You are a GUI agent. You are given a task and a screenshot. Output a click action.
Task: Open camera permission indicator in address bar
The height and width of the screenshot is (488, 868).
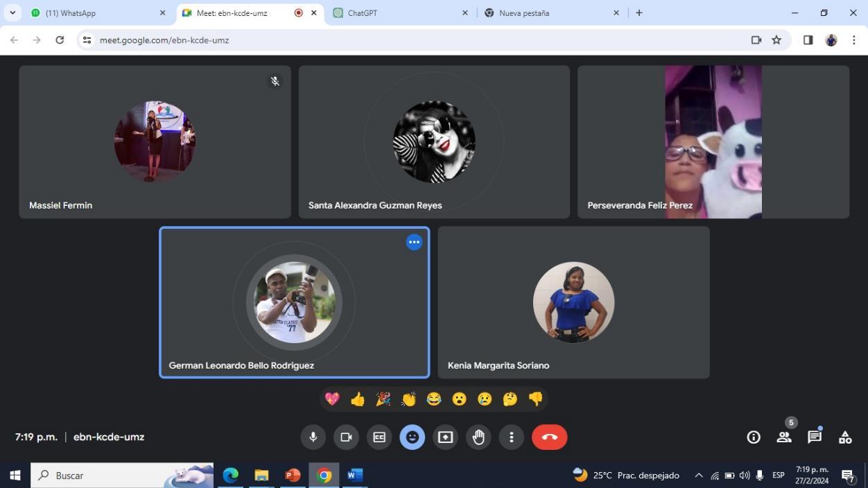[756, 40]
